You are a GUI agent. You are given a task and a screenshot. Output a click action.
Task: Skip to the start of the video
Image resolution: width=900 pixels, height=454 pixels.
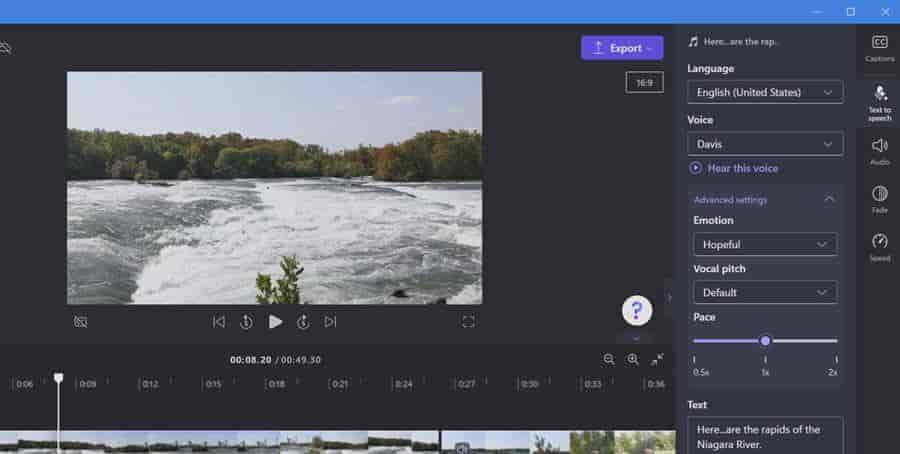[219, 322]
